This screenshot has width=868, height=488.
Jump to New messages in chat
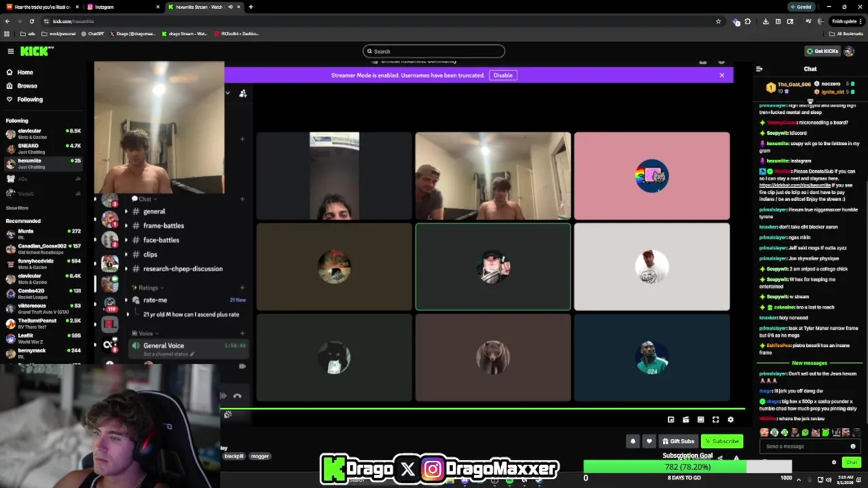coord(809,363)
